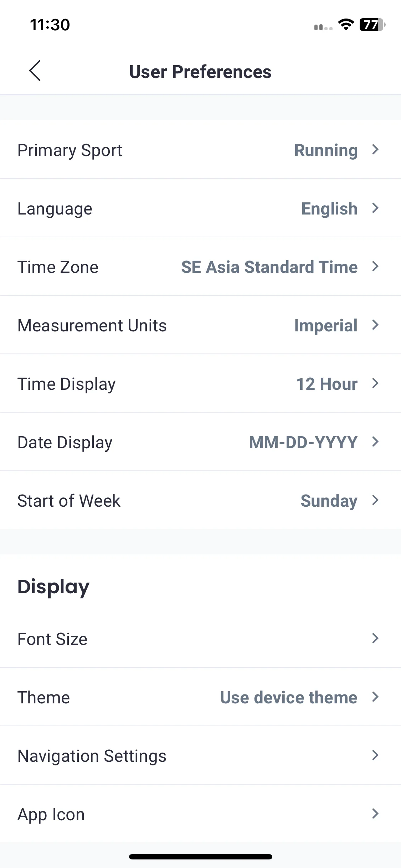Screen dimensions: 401x868
Task: Tap the home indicator bar
Action: [201, 857]
